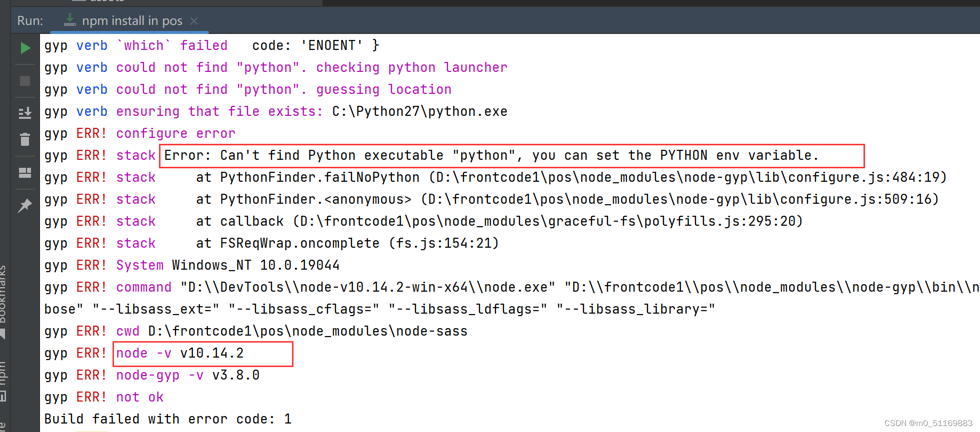This screenshot has width=980, height=432.
Task: Click the 'System Windows_NT 10.0.19044' line
Action: click(x=192, y=265)
